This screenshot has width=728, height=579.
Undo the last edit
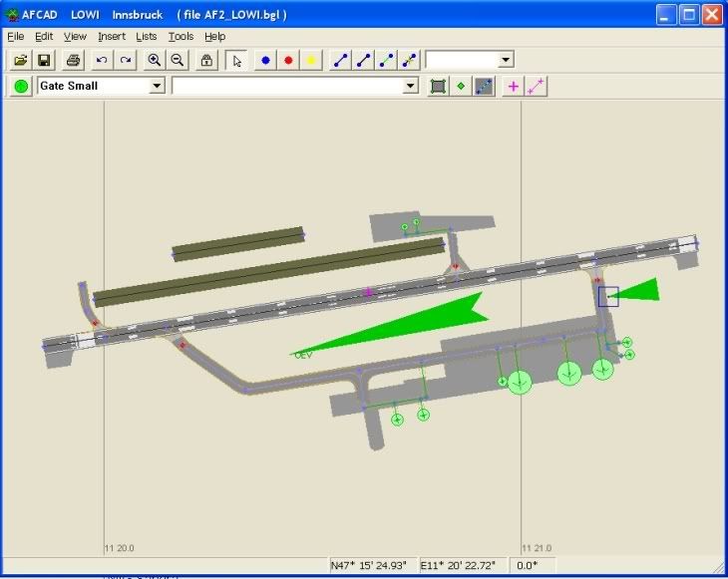pos(102,60)
